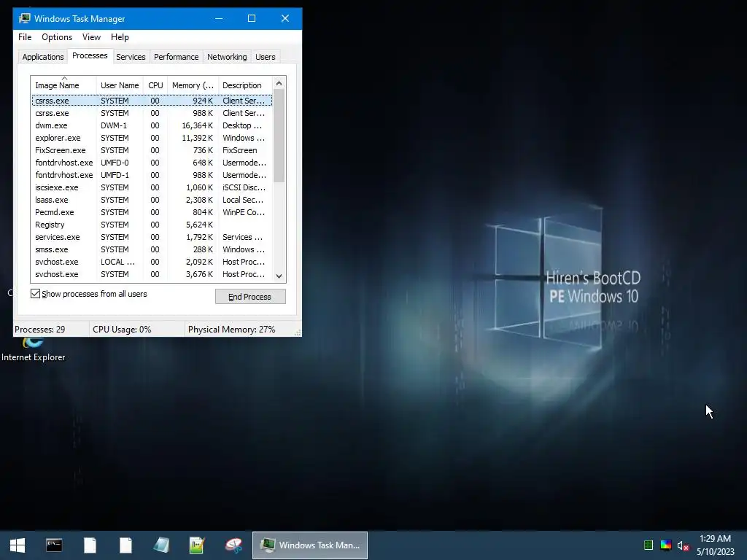This screenshot has height=560, width=747.
Task: Open the taskbar clock showing 1:29 AM
Action: click(716, 545)
